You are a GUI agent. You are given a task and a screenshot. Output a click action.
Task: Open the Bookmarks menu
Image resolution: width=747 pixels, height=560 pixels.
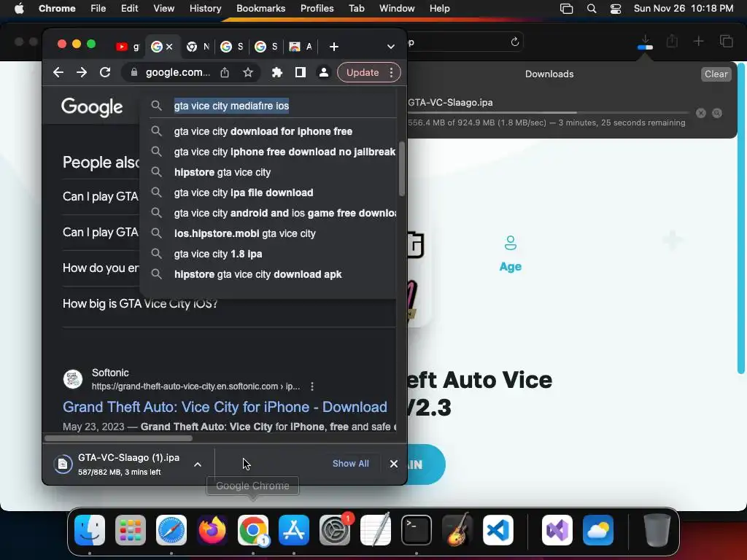(260, 9)
